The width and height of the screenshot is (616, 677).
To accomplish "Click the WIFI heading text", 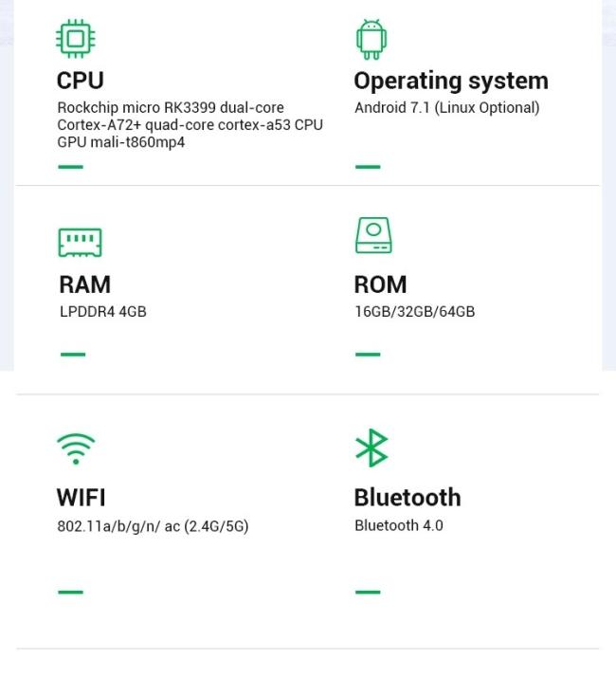I will [x=82, y=498].
